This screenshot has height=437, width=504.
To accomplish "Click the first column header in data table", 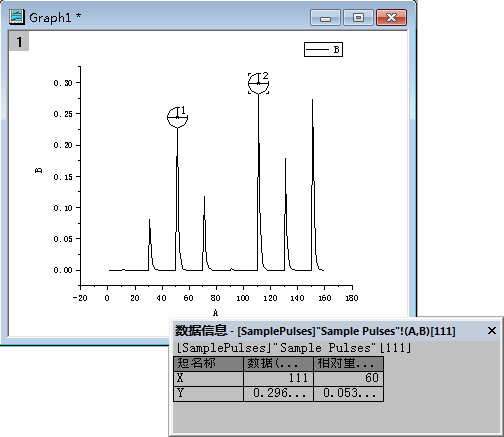I will [x=208, y=363].
